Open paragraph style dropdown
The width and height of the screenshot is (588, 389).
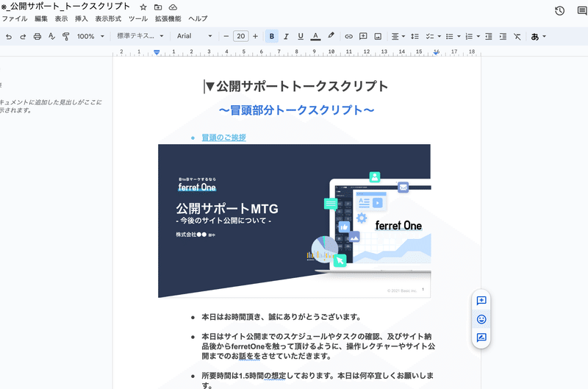(140, 36)
